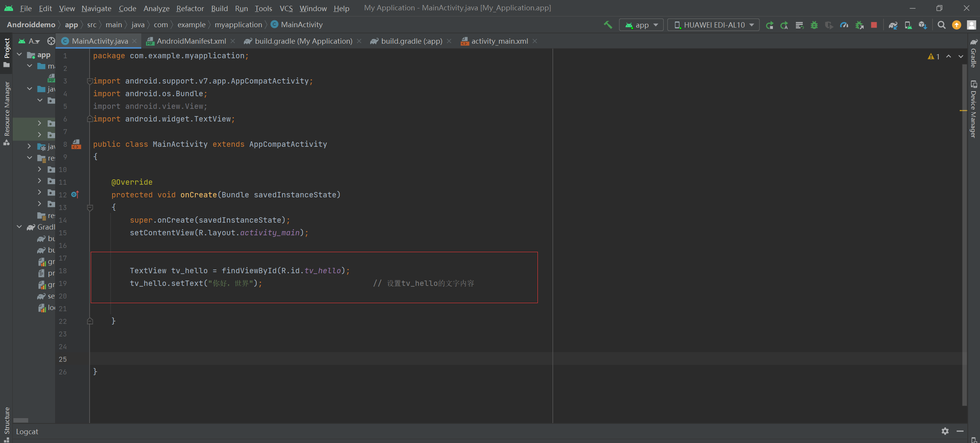
Task: Open the Refactor menu
Action: 190,8
